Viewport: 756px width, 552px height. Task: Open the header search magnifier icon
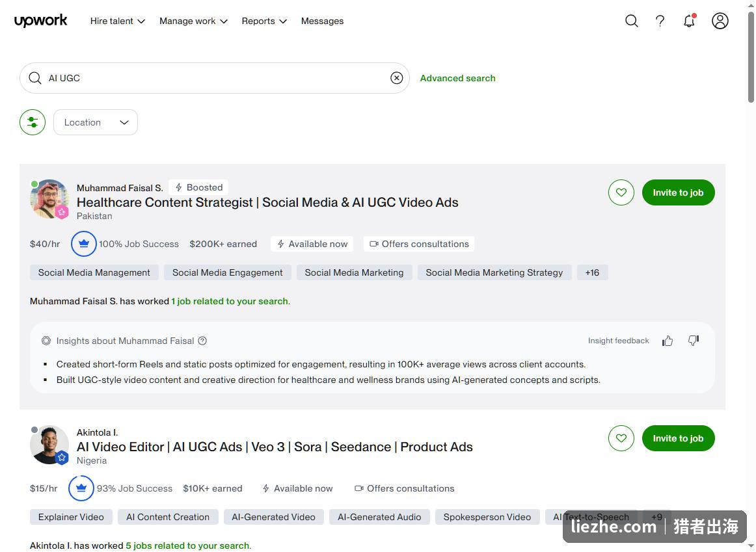(632, 21)
